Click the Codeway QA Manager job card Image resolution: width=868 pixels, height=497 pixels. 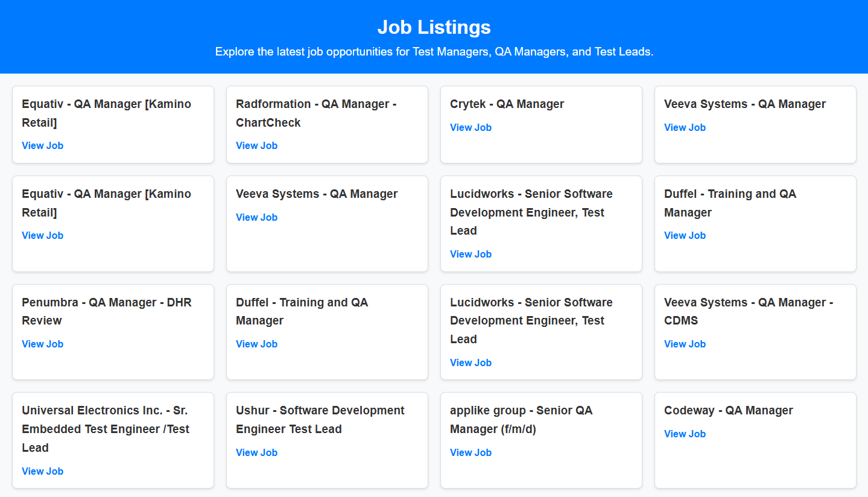(x=755, y=440)
